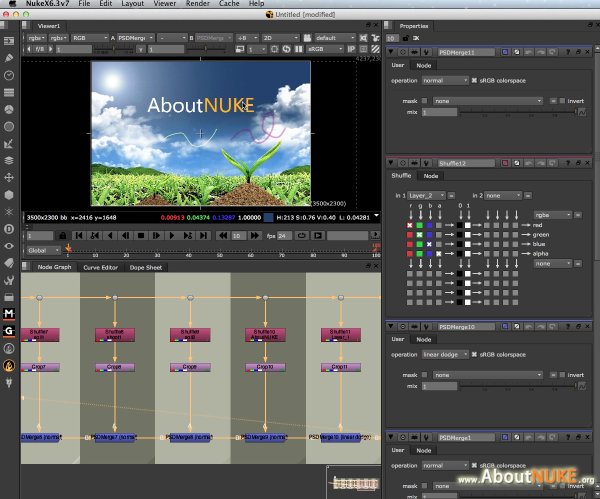Image resolution: width=600 pixels, height=499 pixels.
Task: Play forward in the viewer
Action: (x=172, y=235)
